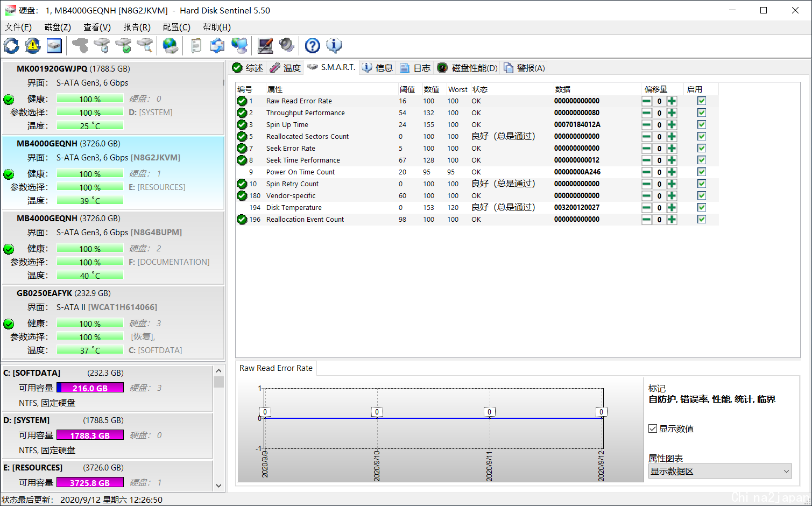Screen dimensions: 812x506
Task: Increase offset for Raw Read Error Rate
Action: [672, 101]
